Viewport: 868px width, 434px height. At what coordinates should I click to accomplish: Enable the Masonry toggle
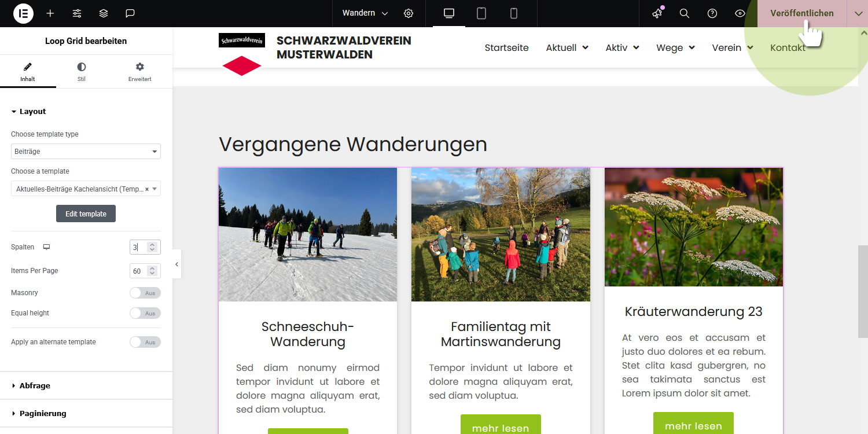point(145,293)
